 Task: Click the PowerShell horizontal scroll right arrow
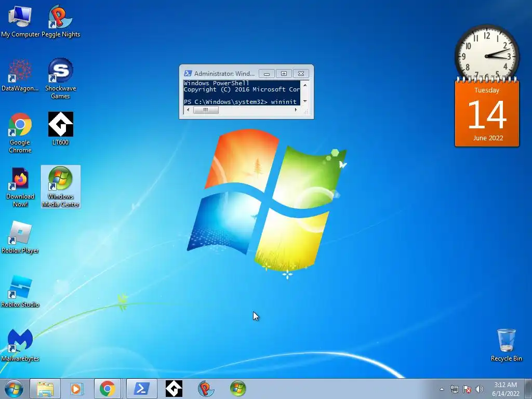pos(296,110)
